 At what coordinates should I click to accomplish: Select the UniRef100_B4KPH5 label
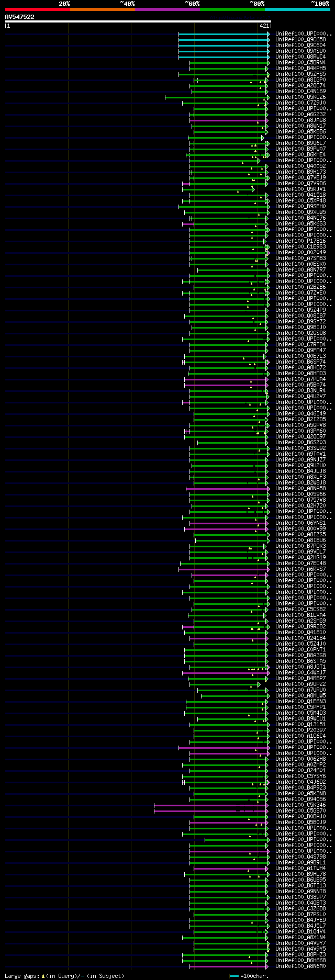[300, 68]
